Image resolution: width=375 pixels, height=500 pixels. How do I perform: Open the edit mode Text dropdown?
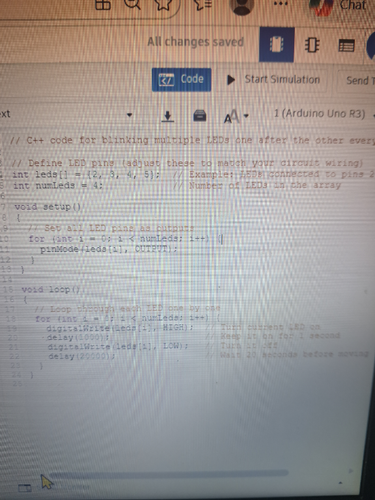[67, 115]
